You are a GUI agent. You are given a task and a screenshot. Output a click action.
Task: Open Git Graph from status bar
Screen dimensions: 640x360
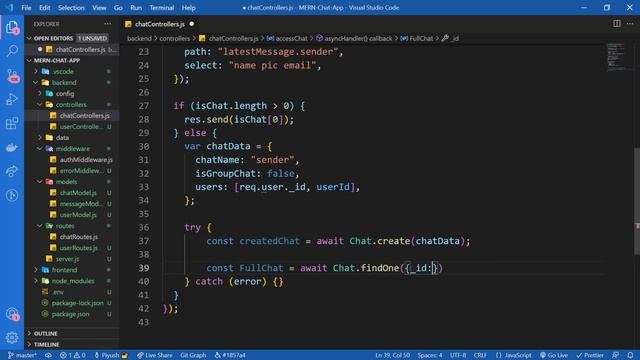(x=193, y=355)
